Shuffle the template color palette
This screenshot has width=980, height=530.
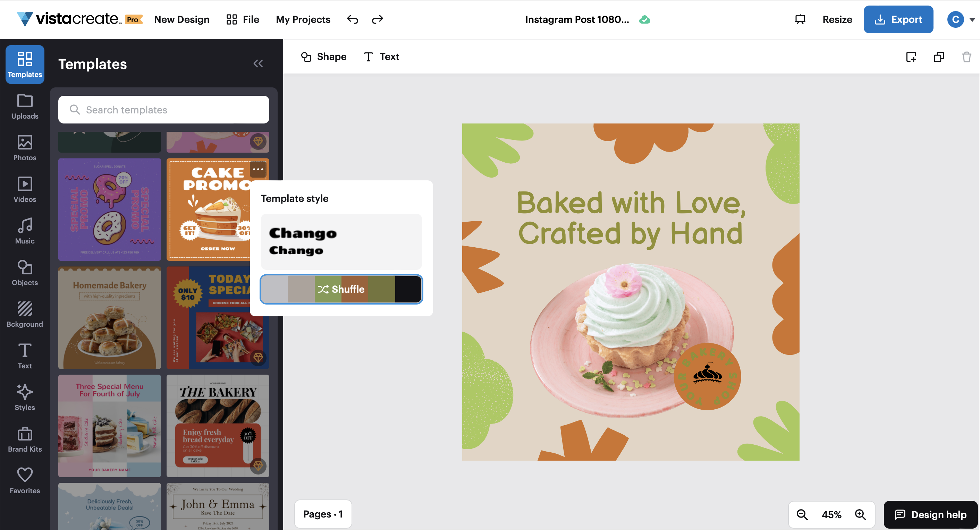tap(341, 289)
